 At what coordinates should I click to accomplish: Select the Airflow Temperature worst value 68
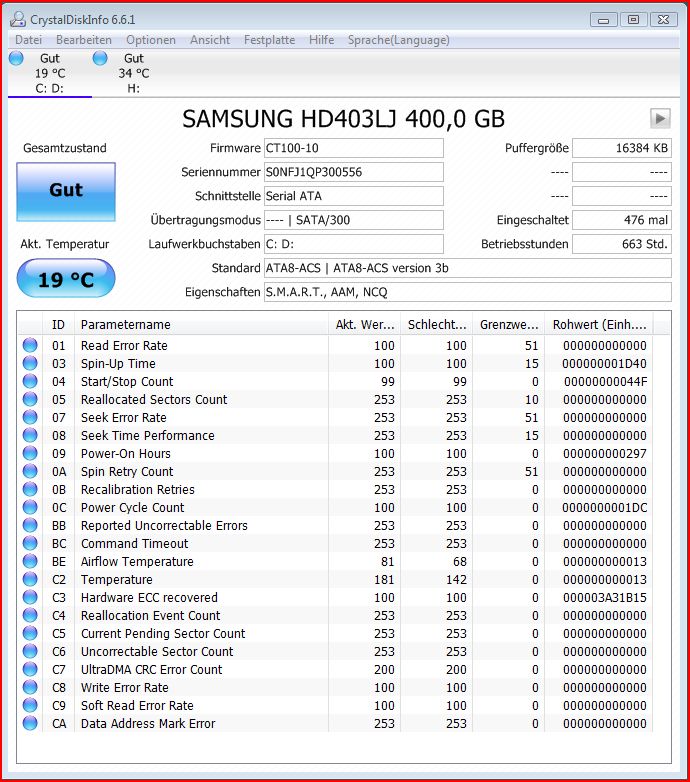coord(460,562)
